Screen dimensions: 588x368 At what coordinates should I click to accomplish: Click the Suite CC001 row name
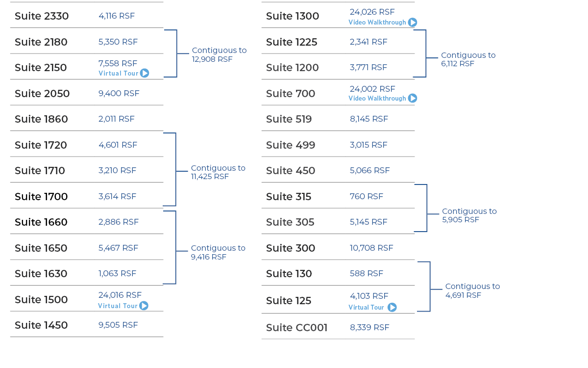[x=296, y=328]
